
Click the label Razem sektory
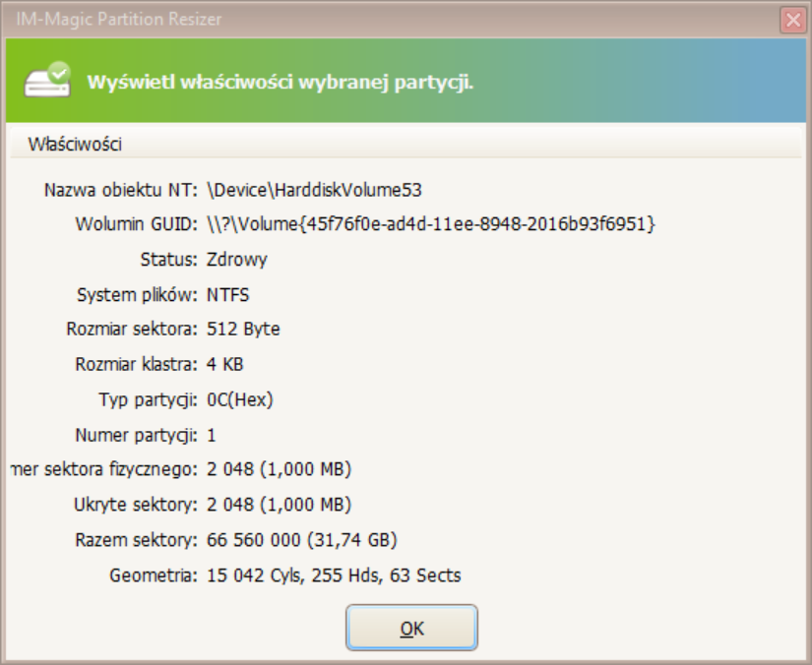coord(136,540)
